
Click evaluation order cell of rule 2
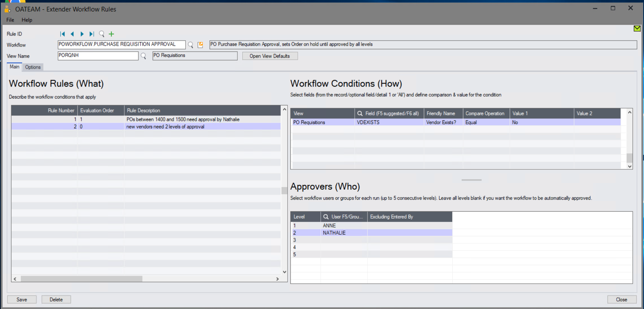point(101,127)
